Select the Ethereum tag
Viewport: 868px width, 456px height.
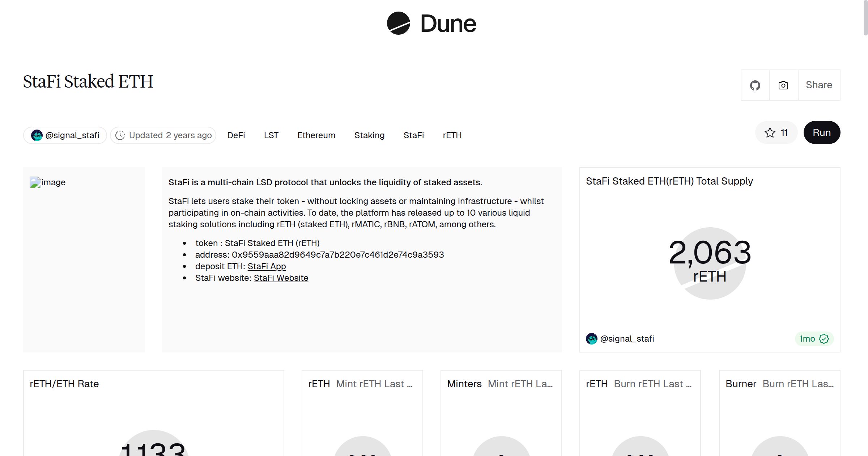coord(316,135)
